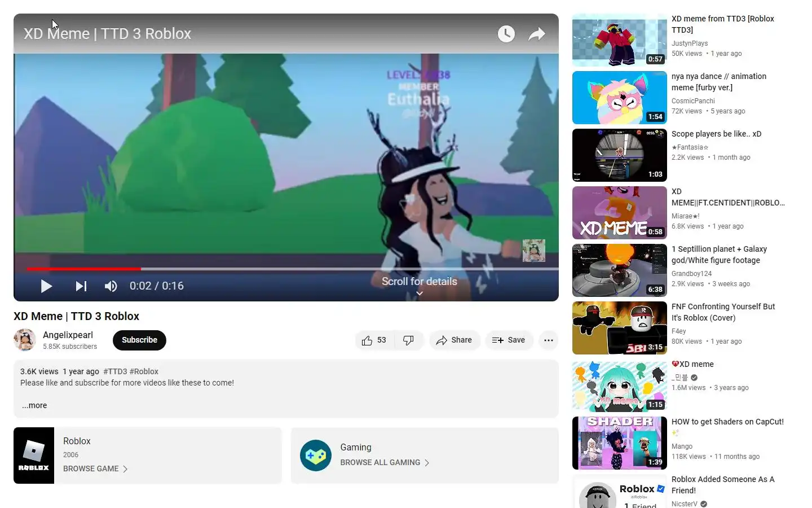This screenshot has height=508, width=812.
Task: Mute the video with the speaker icon
Action: 111,286
